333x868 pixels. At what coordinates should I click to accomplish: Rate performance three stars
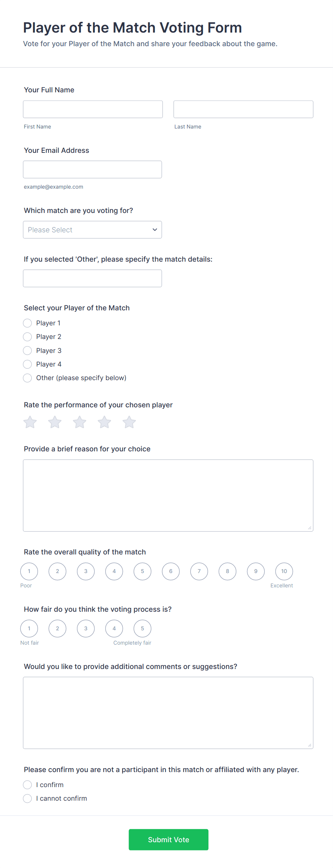79,422
